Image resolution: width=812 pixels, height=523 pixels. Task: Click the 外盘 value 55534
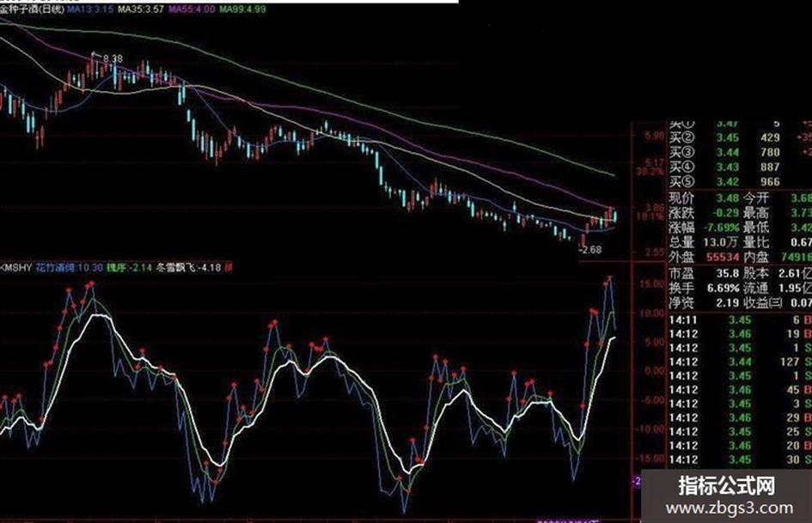tap(723, 257)
